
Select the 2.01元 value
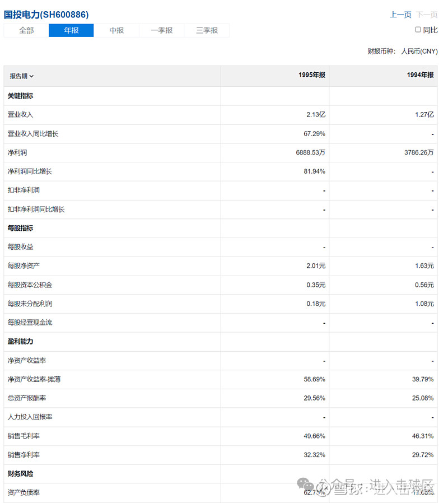pyautogui.click(x=316, y=266)
